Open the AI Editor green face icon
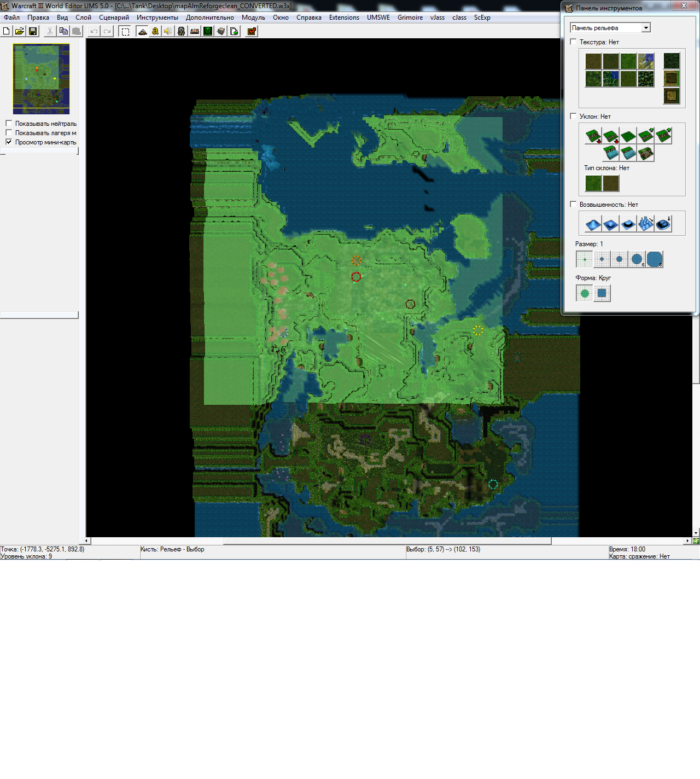This screenshot has width=700, height=779. point(208,31)
